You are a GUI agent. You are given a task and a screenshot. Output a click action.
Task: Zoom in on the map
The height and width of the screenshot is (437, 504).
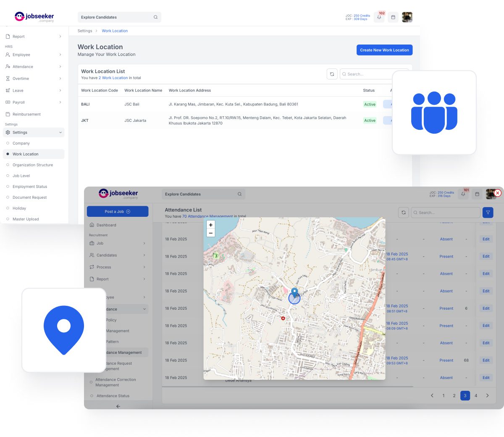[211, 225]
